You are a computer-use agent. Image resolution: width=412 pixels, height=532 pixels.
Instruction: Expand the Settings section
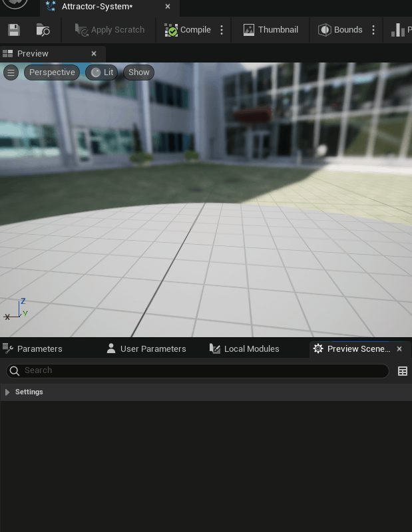coord(7,392)
